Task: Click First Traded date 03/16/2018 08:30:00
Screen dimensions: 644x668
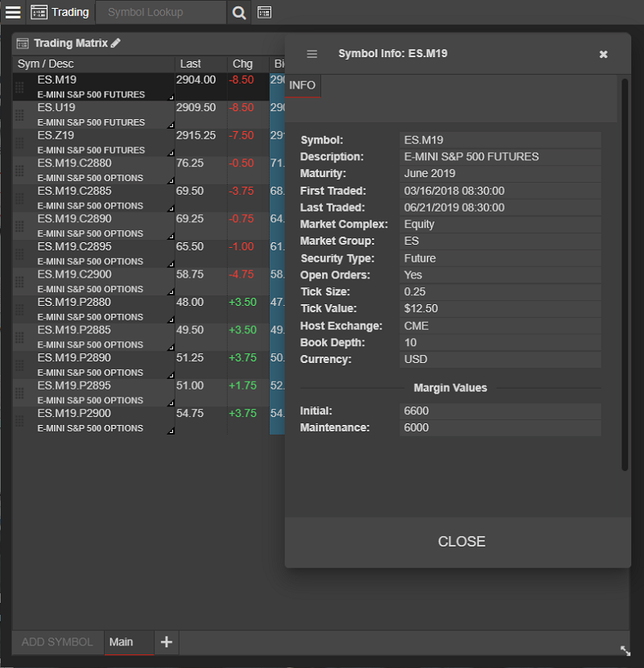Action: point(501,191)
